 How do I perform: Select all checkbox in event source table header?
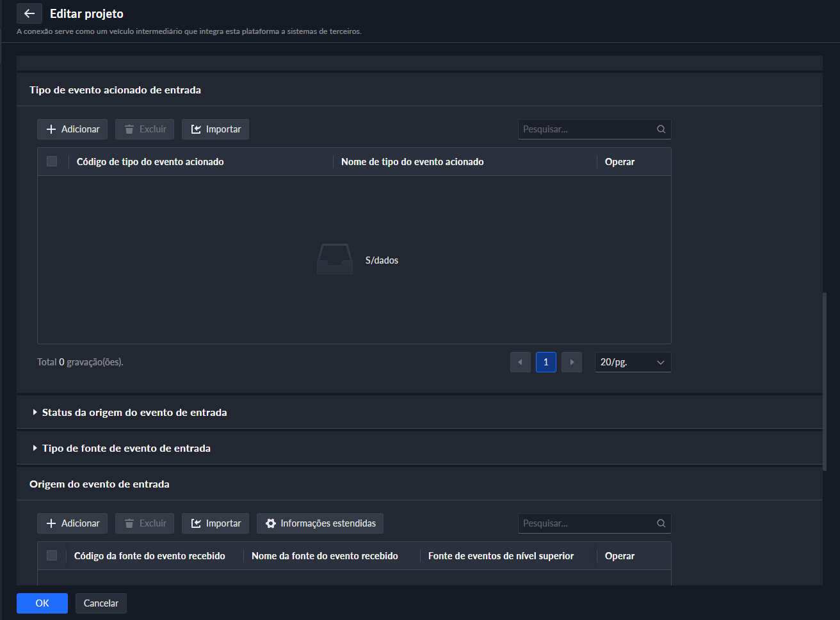52,556
